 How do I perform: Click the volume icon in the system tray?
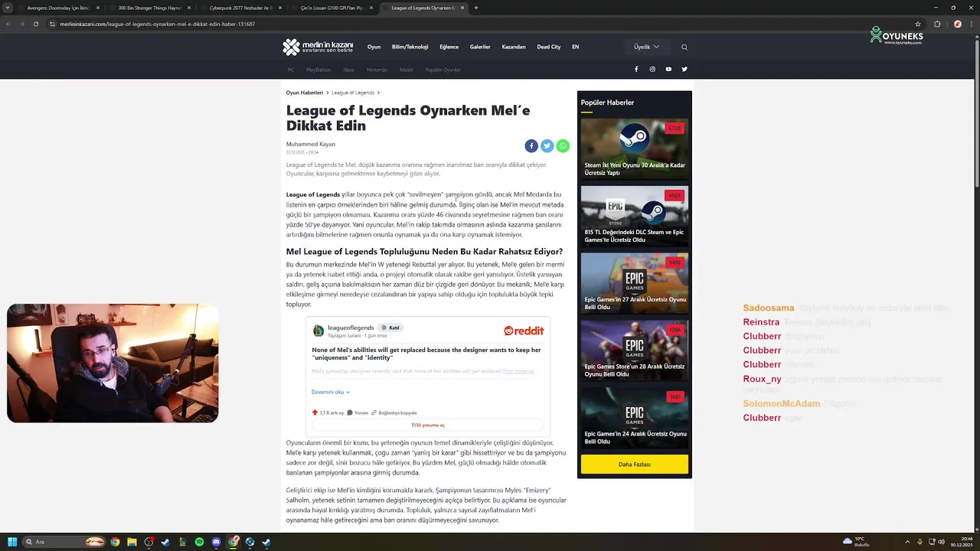click(x=941, y=542)
